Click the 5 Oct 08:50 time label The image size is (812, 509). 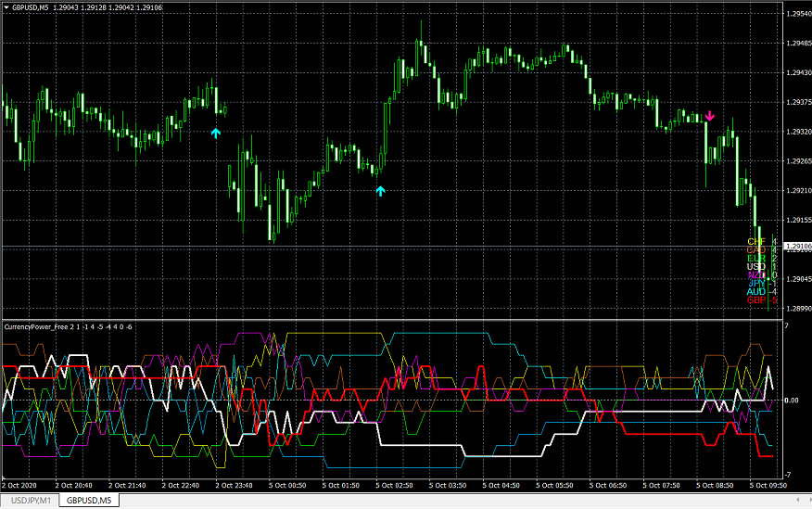(715, 486)
